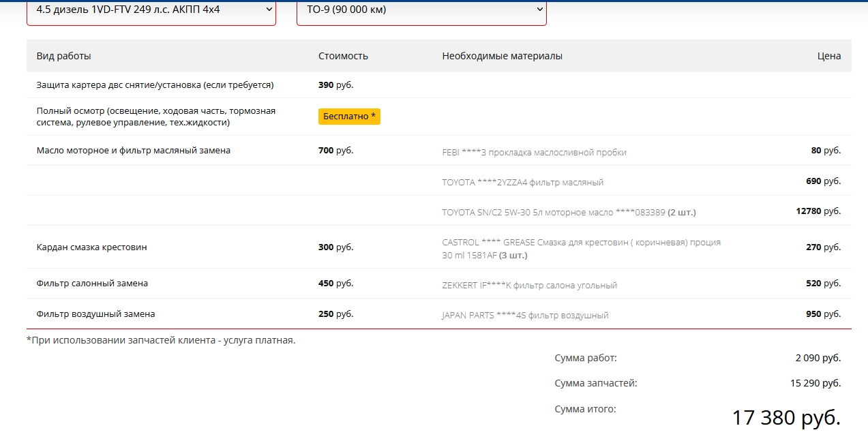
Task: Click the 12780 руб. price
Action: [x=819, y=211]
